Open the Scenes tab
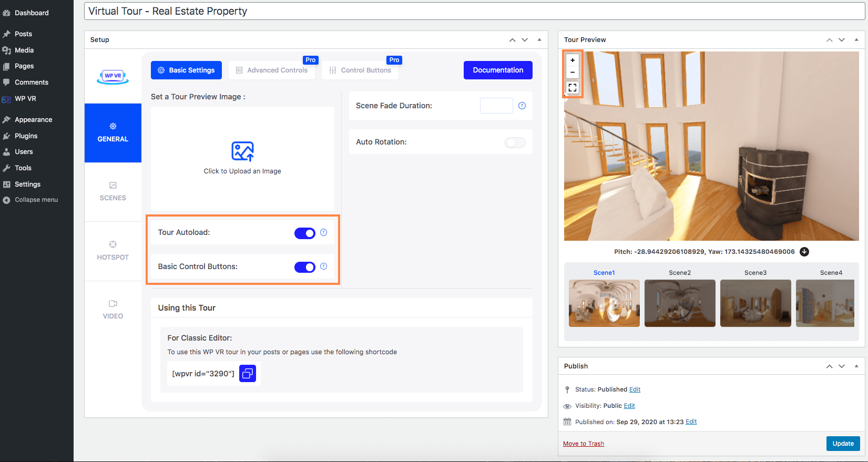The width and height of the screenshot is (868, 462). tap(113, 192)
